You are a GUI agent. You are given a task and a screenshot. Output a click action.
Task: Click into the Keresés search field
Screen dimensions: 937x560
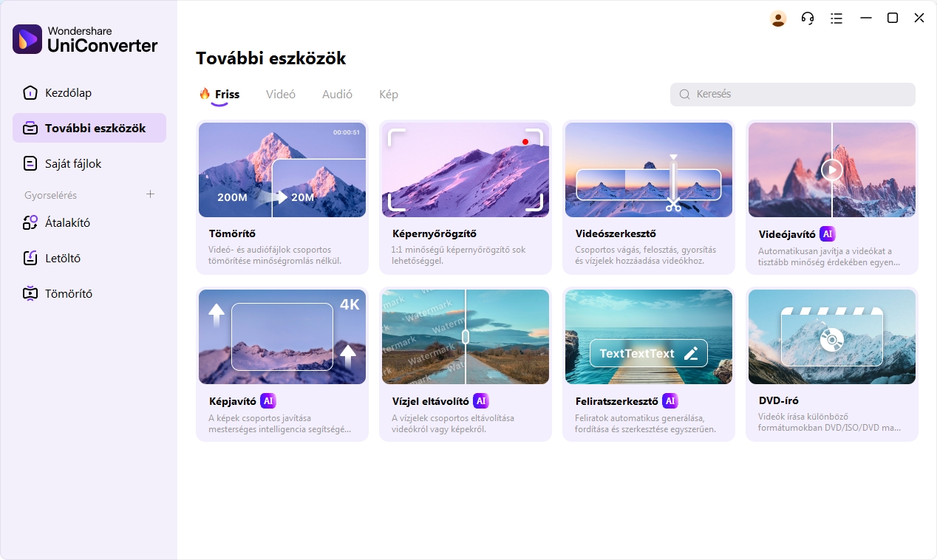point(793,94)
